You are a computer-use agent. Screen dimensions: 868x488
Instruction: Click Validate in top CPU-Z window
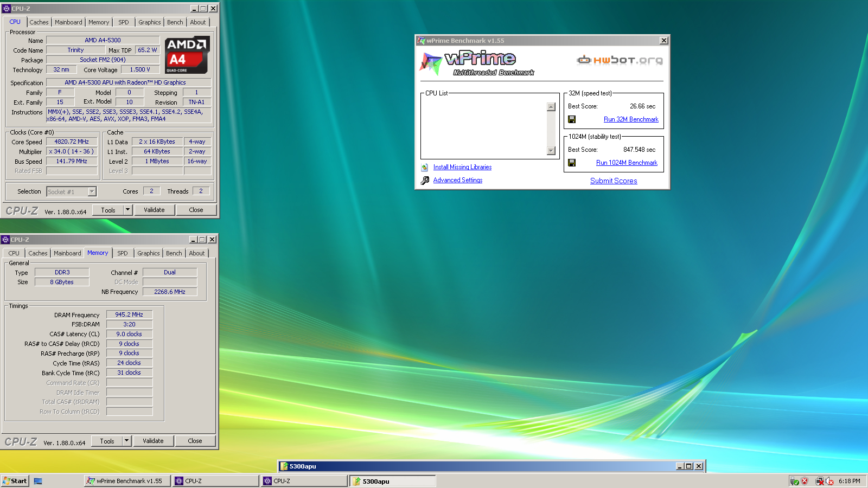coord(154,210)
